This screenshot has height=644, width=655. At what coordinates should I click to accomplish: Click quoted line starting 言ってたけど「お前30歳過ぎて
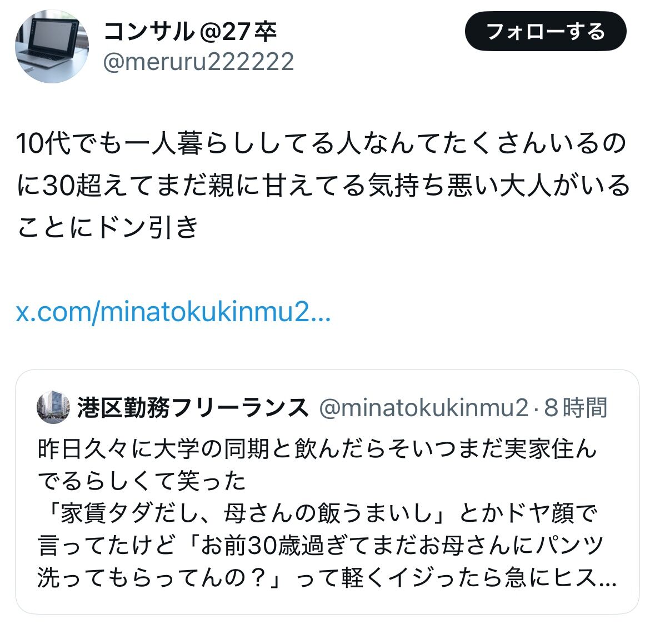click(x=321, y=546)
